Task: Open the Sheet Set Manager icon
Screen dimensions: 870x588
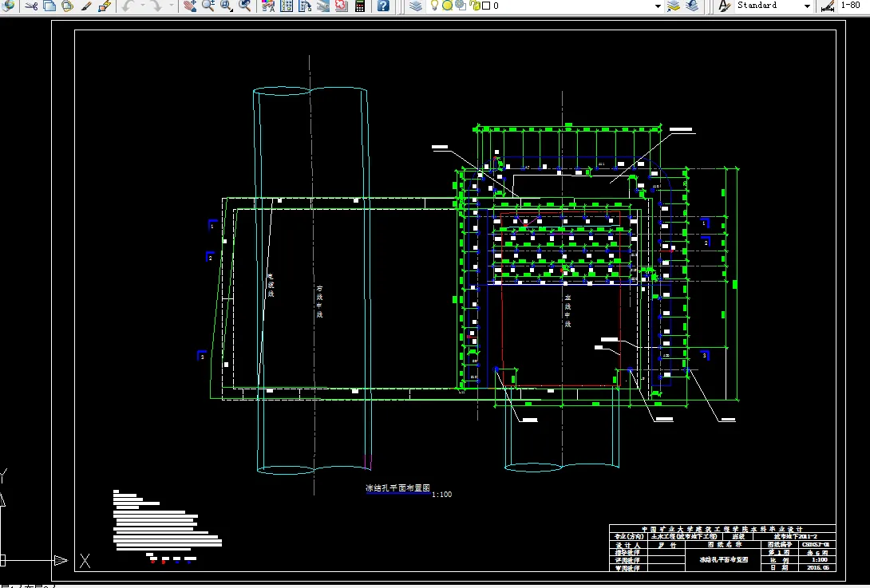Action: pyautogui.click(x=323, y=6)
